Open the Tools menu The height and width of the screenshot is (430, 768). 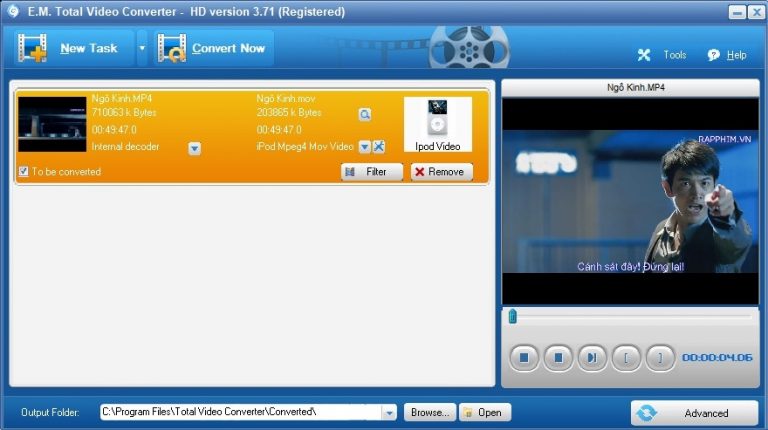(x=663, y=55)
